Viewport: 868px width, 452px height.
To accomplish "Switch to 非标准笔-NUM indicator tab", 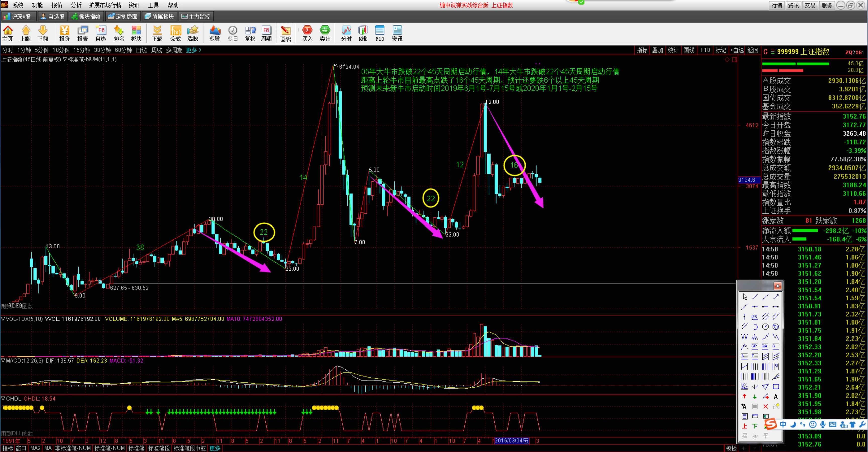I will coord(73,448).
